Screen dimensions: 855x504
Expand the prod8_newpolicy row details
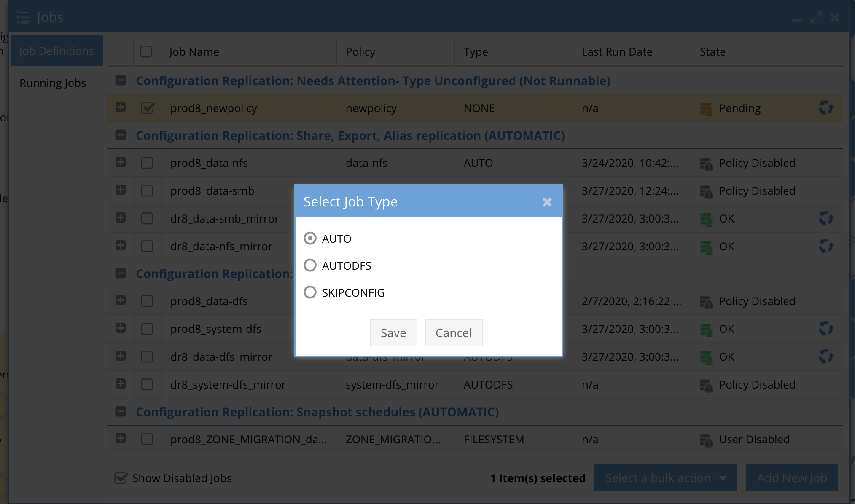click(x=121, y=107)
